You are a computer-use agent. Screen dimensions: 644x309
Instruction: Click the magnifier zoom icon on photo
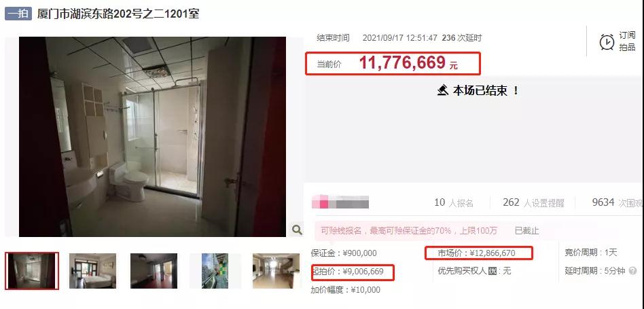click(297, 230)
